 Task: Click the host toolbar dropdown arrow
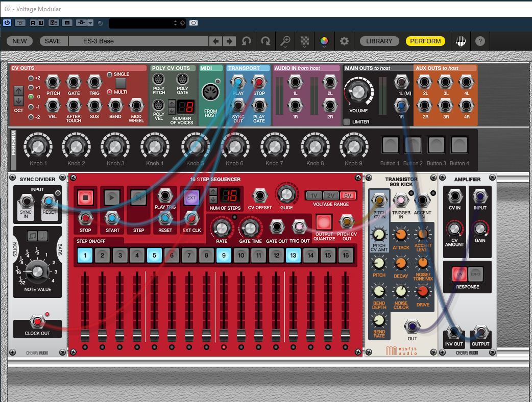coord(90,23)
